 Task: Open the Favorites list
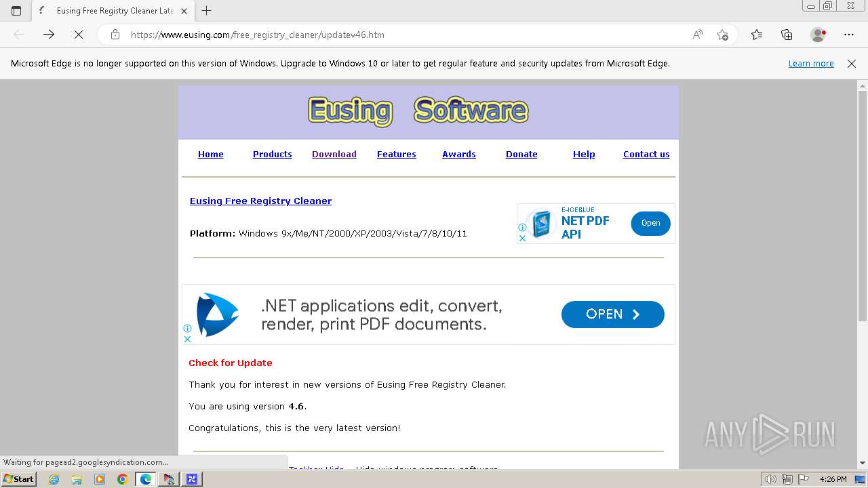[x=757, y=35]
